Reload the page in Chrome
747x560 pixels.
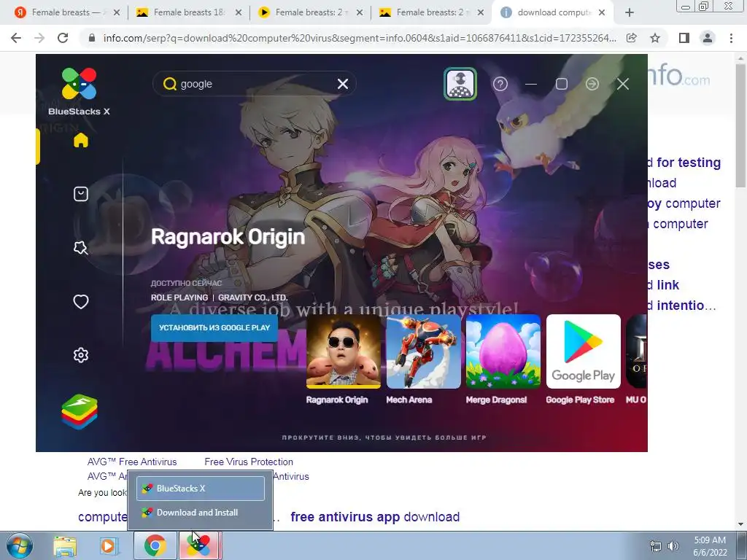tap(63, 38)
